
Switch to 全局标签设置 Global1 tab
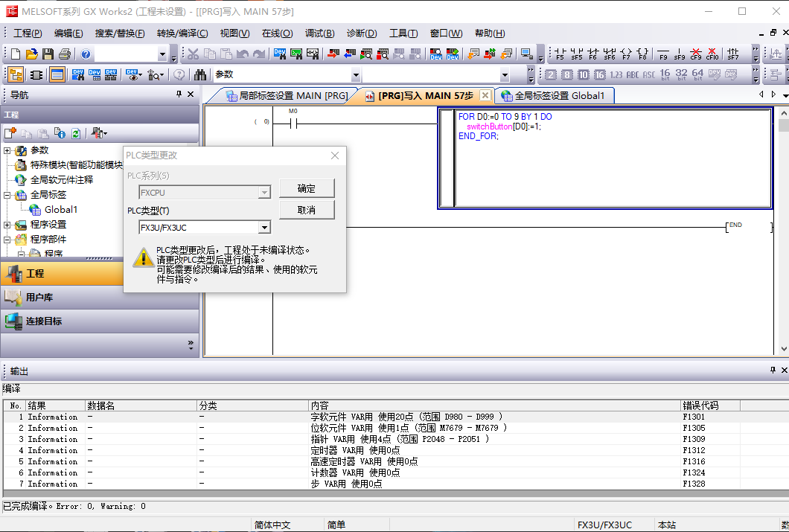coord(555,96)
